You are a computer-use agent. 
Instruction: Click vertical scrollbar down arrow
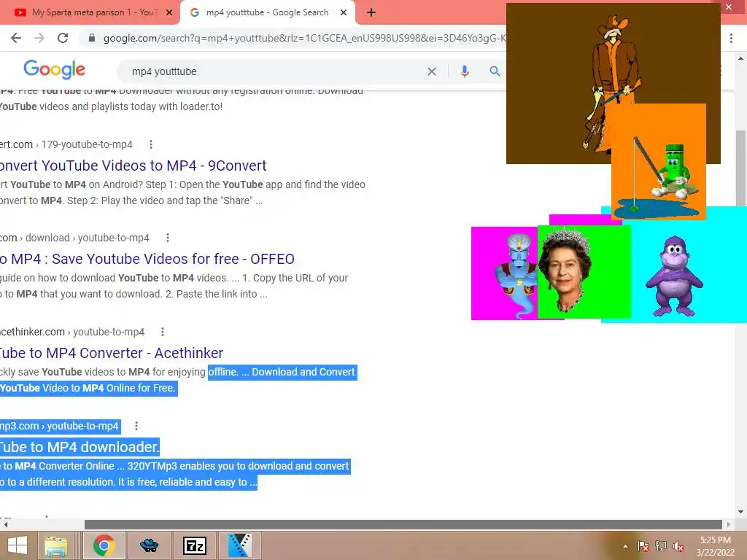[x=741, y=513]
